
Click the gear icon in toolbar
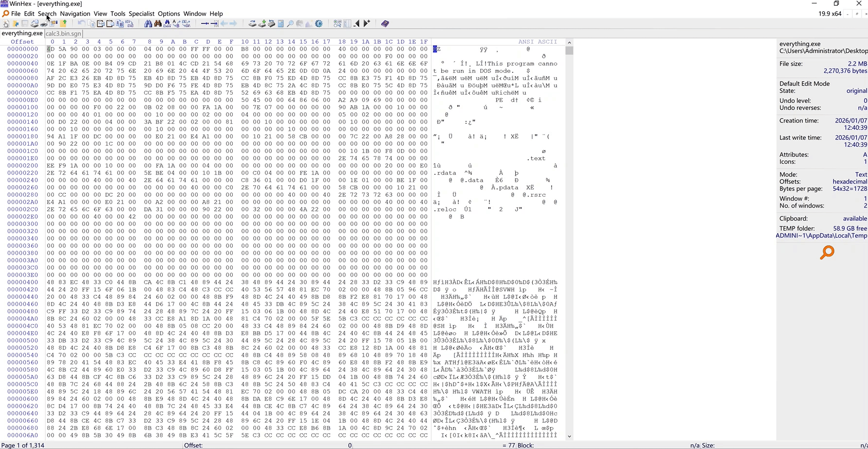pyautogui.click(x=319, y=23)
